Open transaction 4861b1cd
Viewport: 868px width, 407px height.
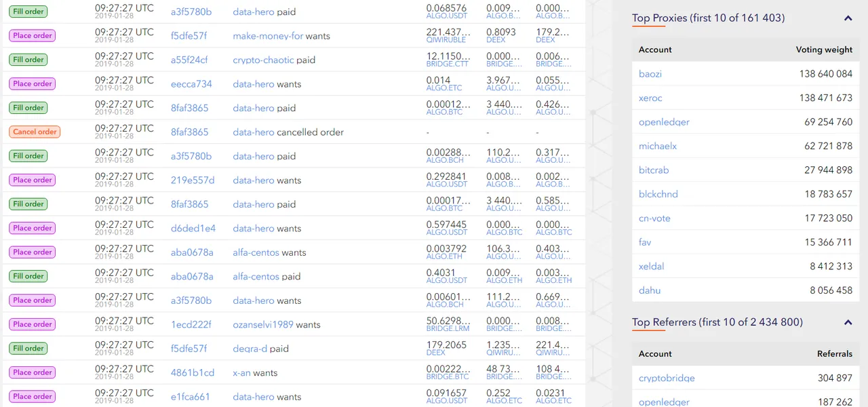point(193,373)
